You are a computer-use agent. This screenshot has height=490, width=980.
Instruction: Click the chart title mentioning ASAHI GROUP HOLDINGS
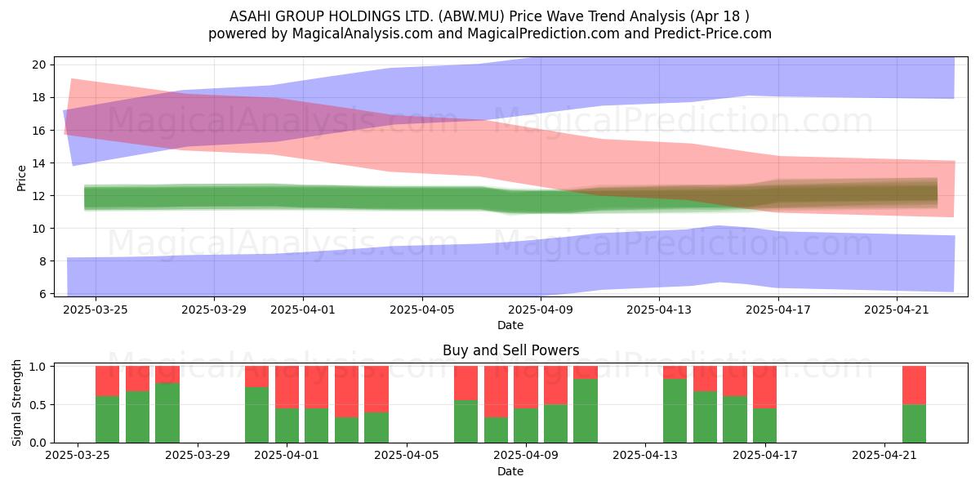click(490, 16)
